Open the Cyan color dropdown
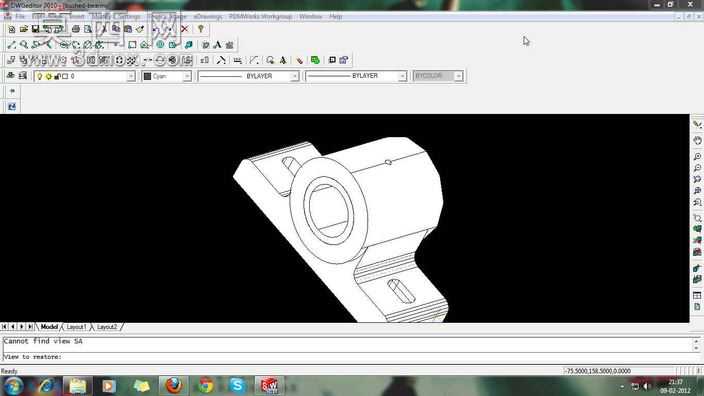 [x=187, y=76]
